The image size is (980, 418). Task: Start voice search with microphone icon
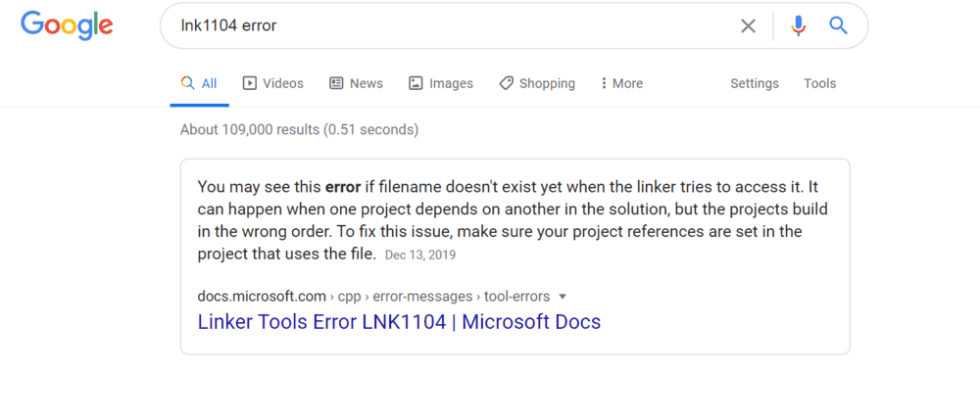coord(798,26)
